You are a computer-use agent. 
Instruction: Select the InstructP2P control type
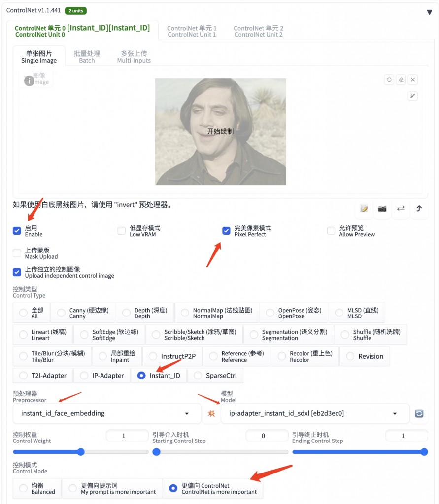click(172, 356)
